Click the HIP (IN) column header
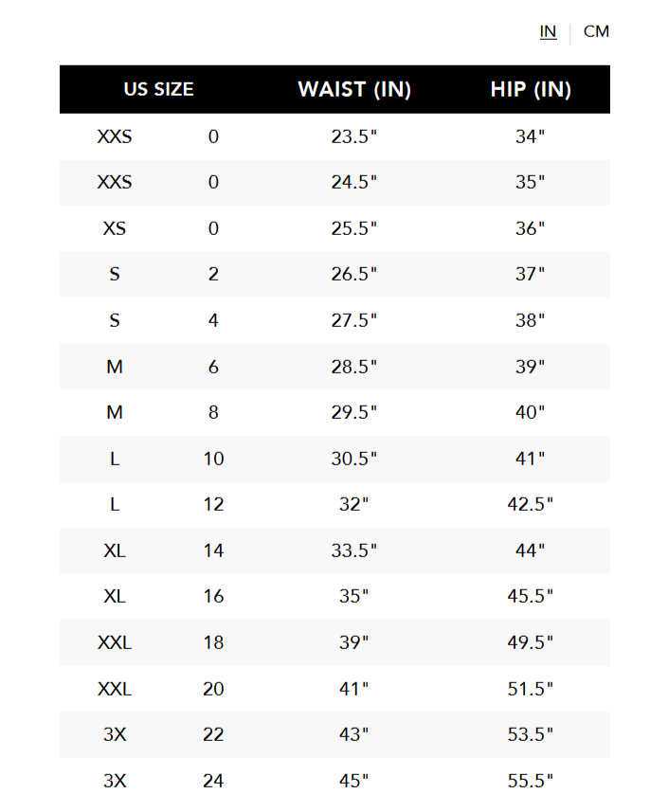 (531, 90)
